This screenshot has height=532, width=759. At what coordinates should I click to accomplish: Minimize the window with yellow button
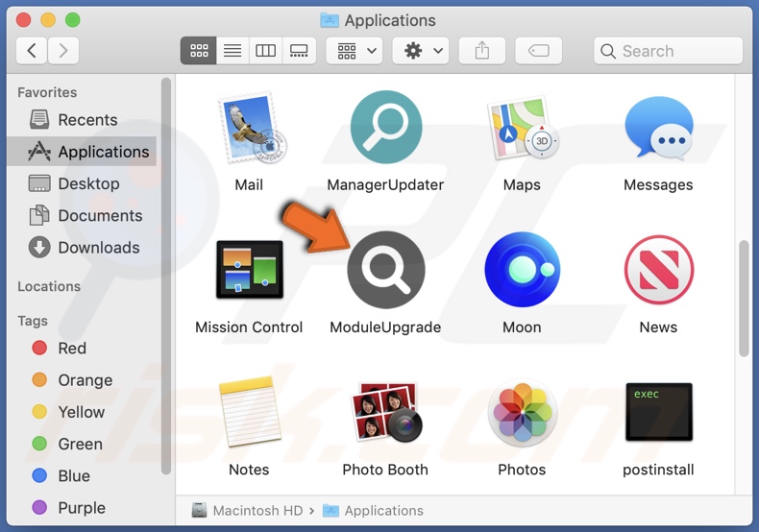click(48, 20)
